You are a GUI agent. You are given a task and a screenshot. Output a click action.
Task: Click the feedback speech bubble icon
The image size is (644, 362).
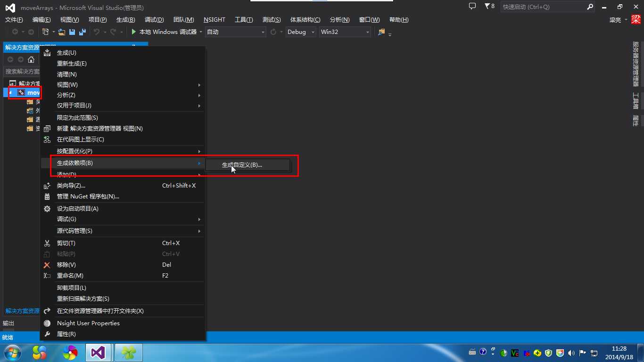pos(472,7)
